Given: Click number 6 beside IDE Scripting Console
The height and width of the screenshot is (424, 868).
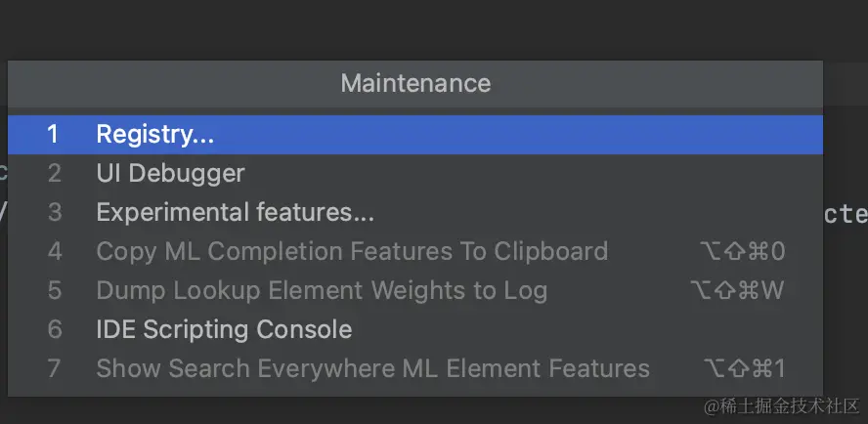Looking at the screenshot, I should (54, 329).
